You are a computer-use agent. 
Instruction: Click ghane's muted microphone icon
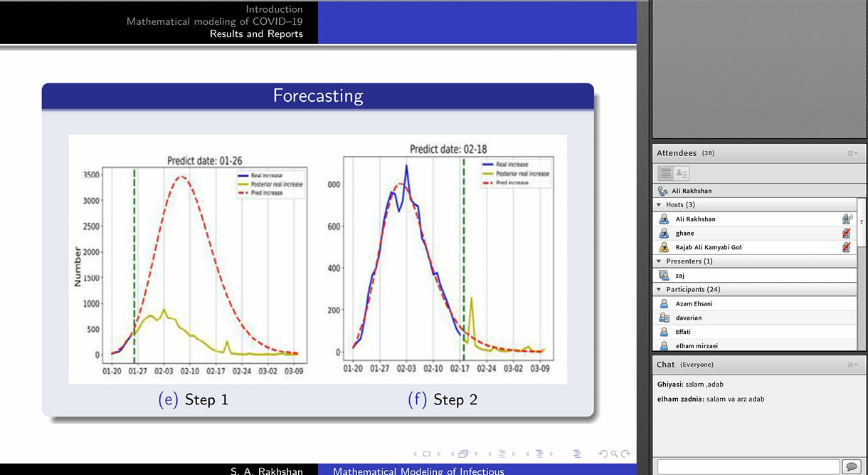tap(847, 234)
